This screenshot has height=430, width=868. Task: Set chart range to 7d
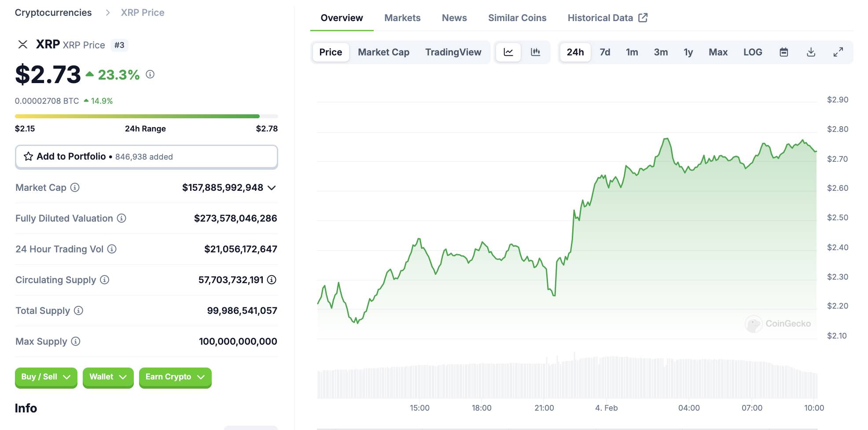pyautogui.click(x=605, y=52)
